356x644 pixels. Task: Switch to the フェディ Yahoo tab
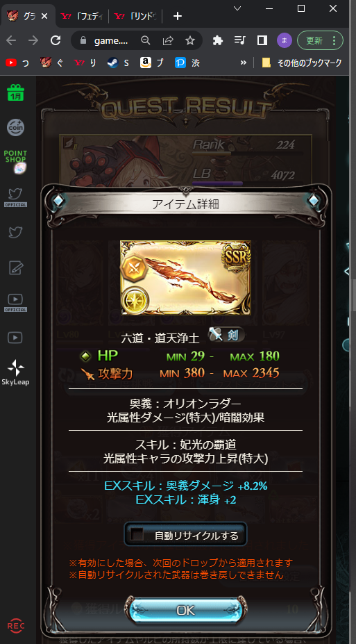(80, 17)
